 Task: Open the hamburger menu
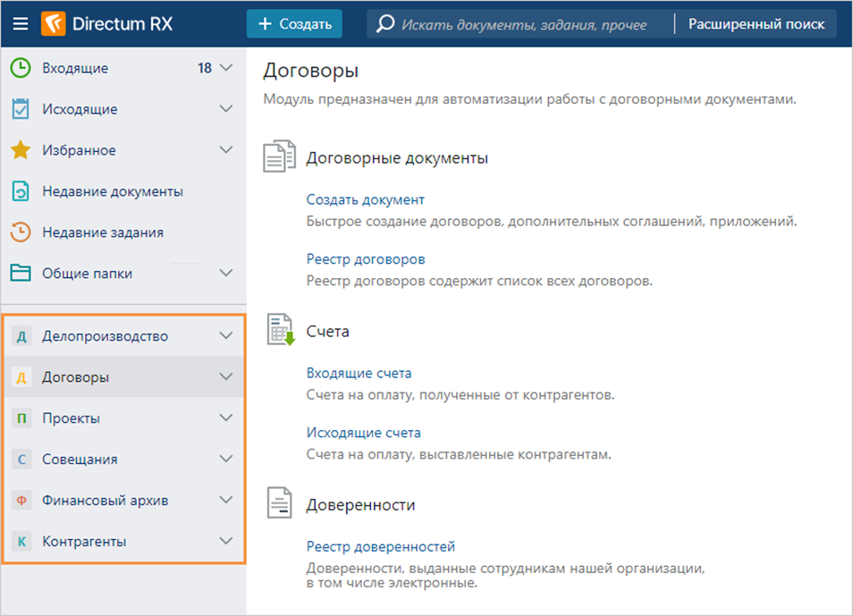[x=21, y=24]
